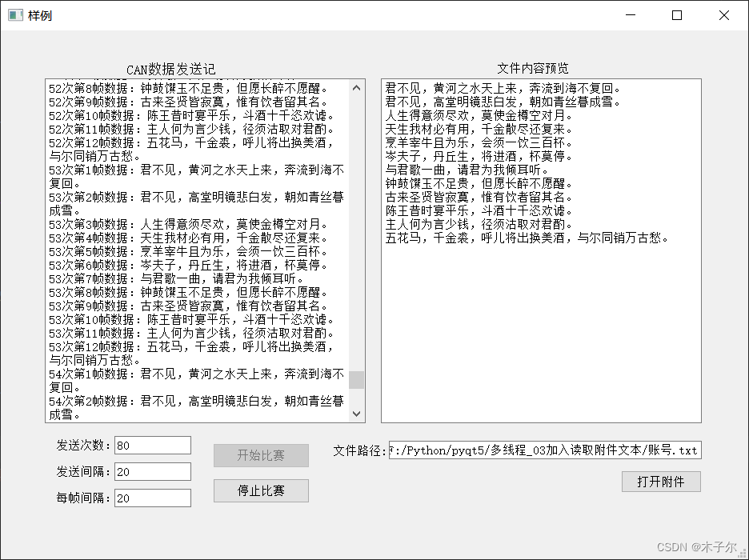Viewport: 749px width, 560px height.
Task: Click the 发送间隔 input field
Action: click(x=152, y=471)
